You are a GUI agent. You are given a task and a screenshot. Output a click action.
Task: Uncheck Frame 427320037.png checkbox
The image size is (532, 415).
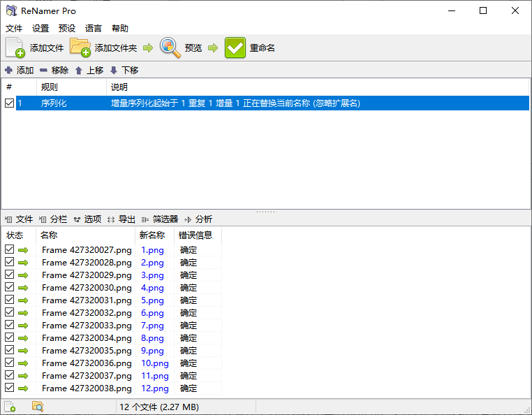[10, 375]
